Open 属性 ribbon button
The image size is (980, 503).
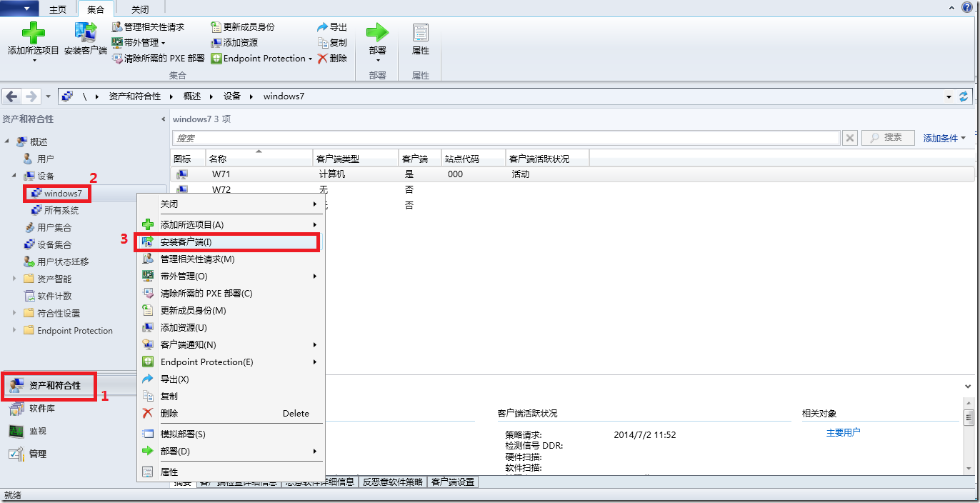tap(421, 39)
